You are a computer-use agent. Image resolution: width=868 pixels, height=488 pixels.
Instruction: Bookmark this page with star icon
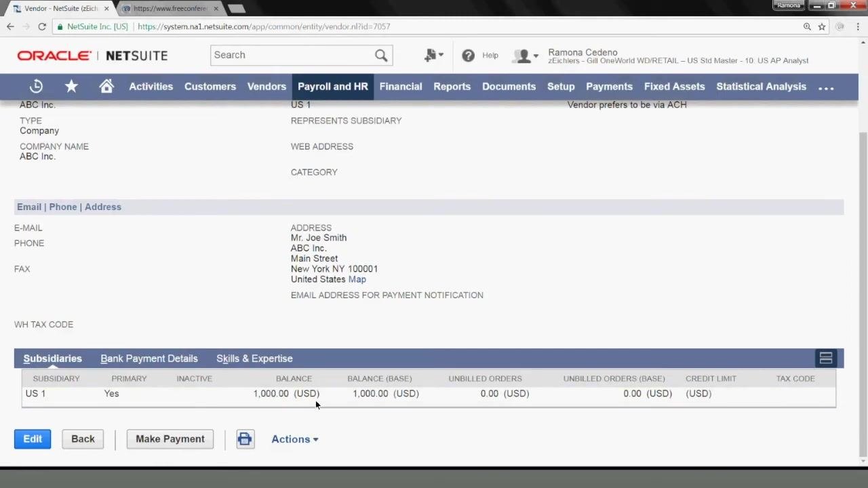(822, 26)
